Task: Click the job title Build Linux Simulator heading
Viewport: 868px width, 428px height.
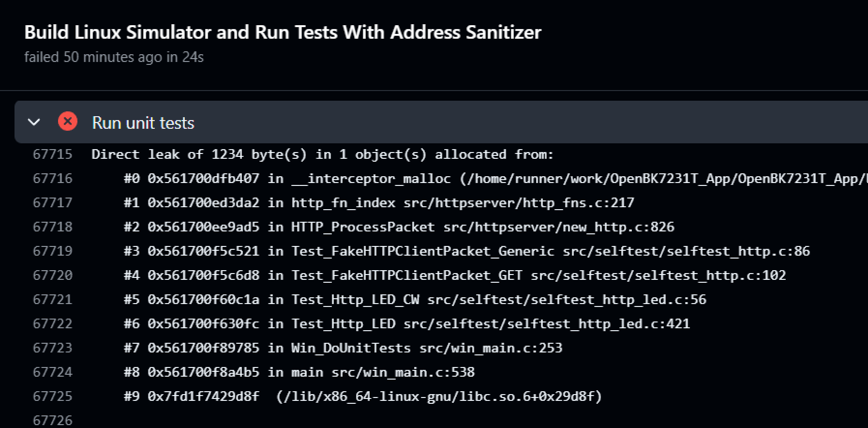Action: click(283, 32)
